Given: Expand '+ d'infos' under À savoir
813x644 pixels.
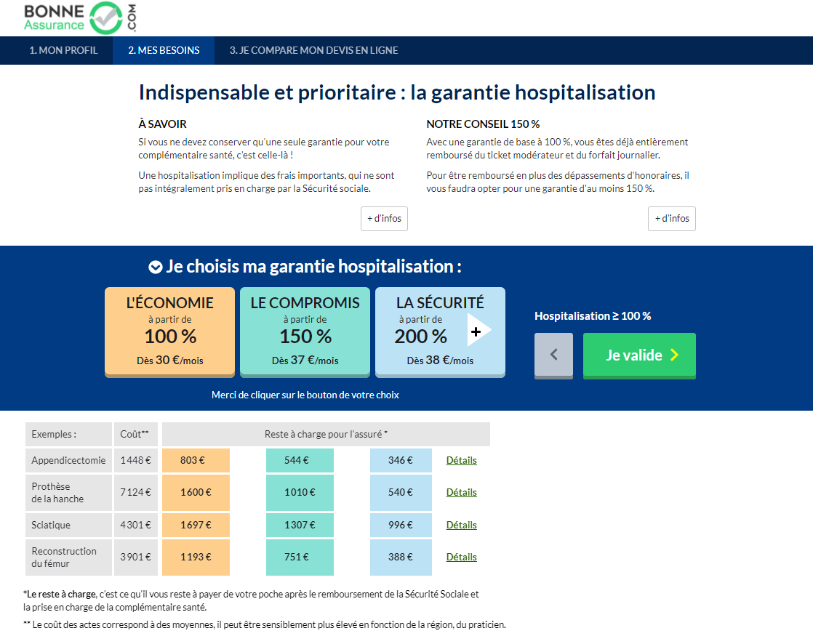Looking at the screenshot, I should click(384, 219).
